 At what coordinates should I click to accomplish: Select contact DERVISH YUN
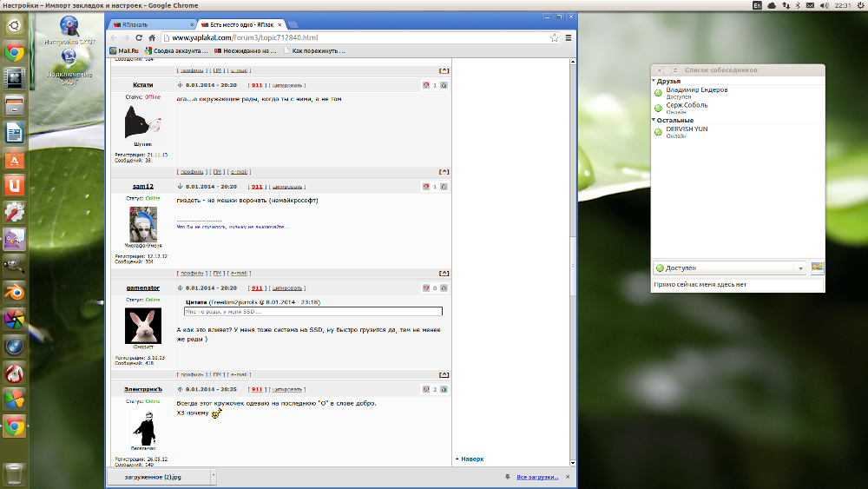pos(738,132)
